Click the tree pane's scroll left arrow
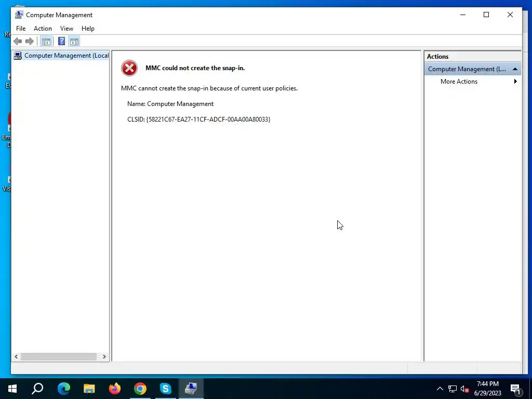This screenshot has width=532, height=399. tap(16, 356)
